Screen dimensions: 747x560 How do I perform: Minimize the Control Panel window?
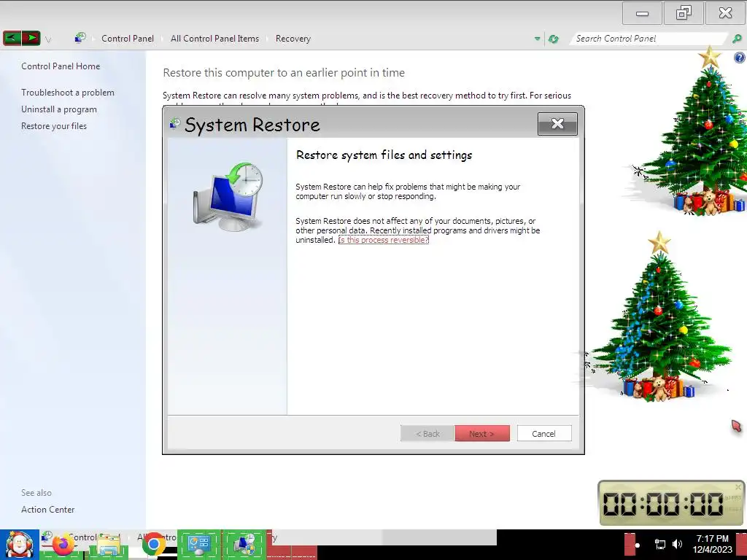point(642,13)
